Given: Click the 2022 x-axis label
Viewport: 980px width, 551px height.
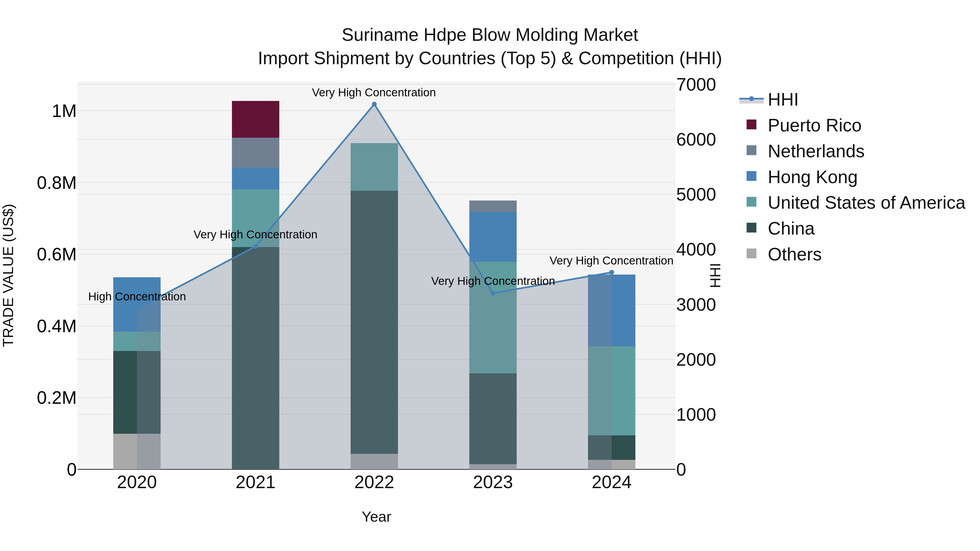Looking at the screenshot, I should (x=374, y=482).
